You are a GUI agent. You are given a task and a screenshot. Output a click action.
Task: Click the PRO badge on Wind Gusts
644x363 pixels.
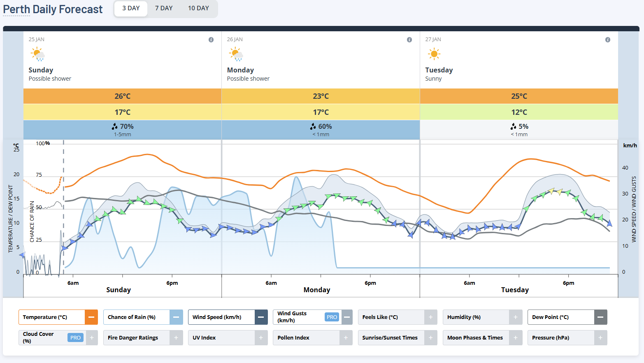tap(332, 317)
